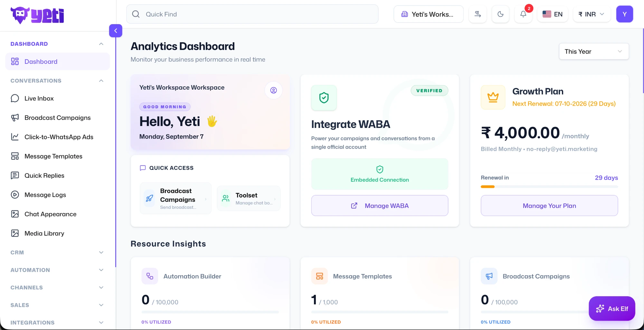644x330 pixels.
Task: Click the Growth Plan crown icon
Action: [493, 97]
